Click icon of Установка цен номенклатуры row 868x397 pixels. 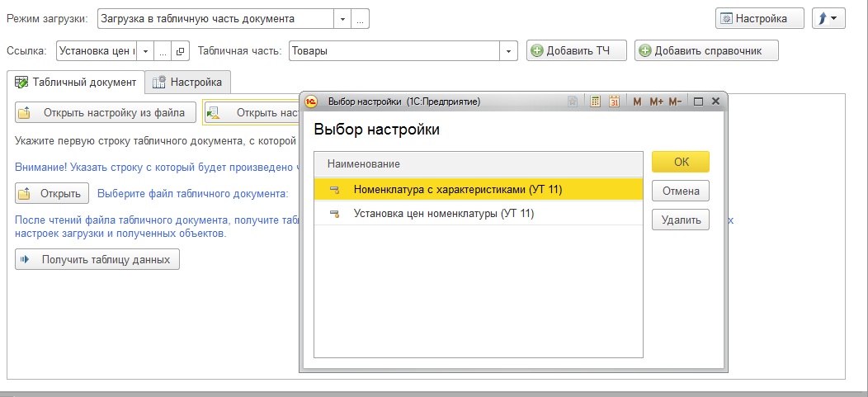[334, 214]
